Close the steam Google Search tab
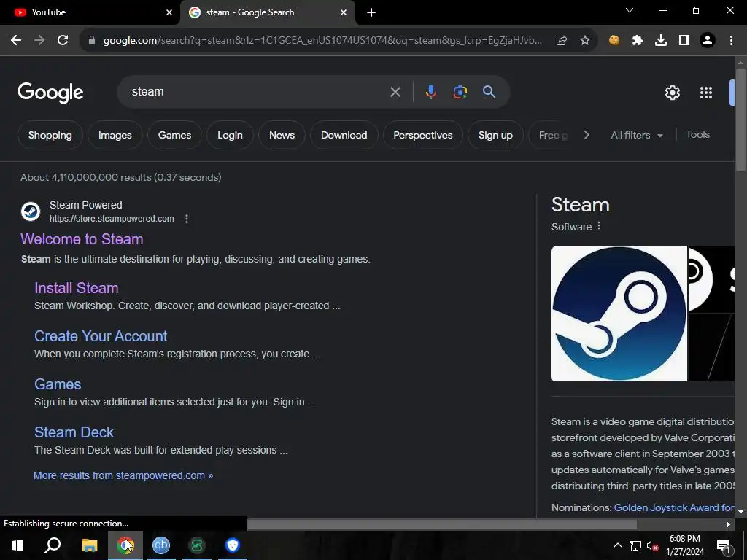 (344, 12)
